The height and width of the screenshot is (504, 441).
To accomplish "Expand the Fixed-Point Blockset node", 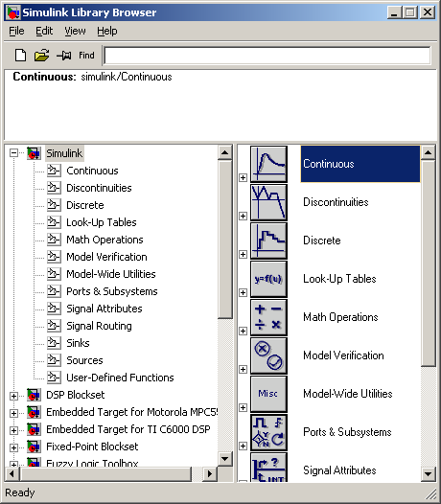I will coord(13,447).
